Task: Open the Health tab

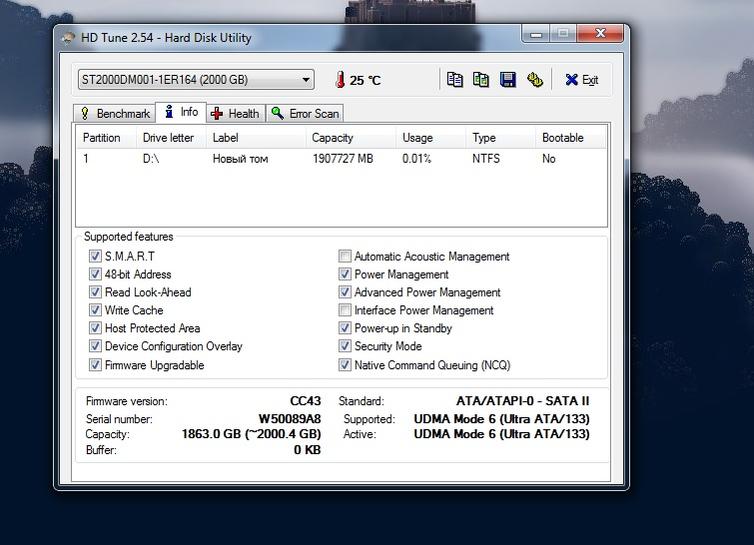Action: (236, 114)
